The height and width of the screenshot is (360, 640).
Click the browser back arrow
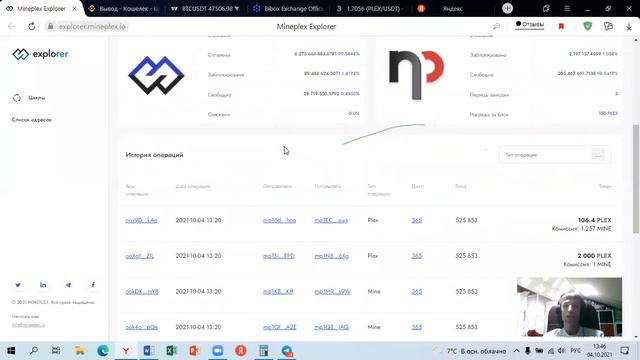[11, 27]
